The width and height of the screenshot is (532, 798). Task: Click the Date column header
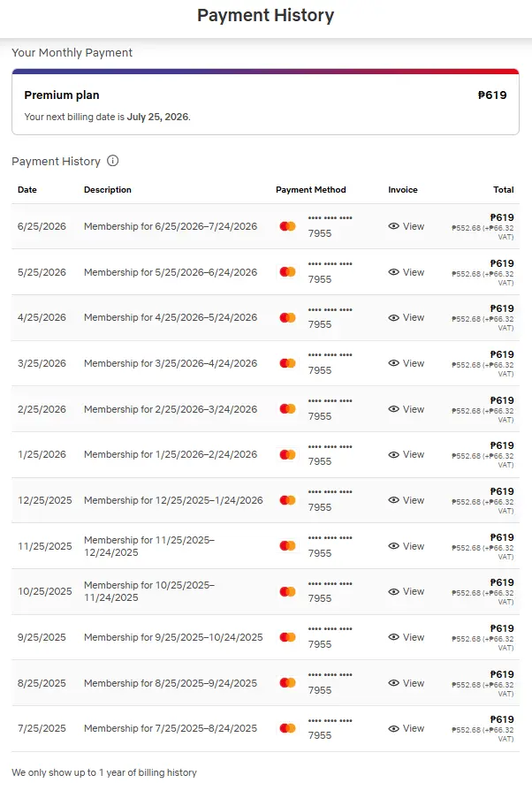click(27, 189)
